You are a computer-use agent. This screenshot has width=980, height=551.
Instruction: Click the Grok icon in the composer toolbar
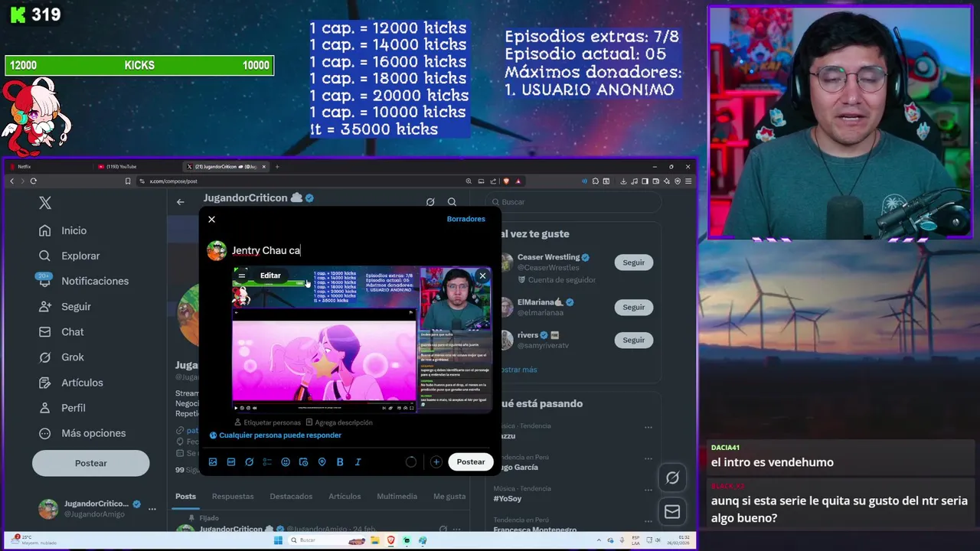[249, 462]
